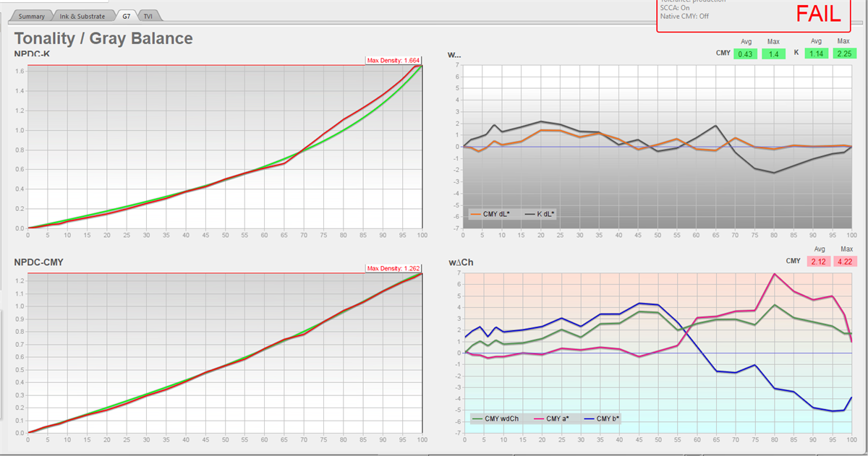Image resolution: width=868 pixels, height=456 pixels.
Task: Click the CMY average value 0.43
Action: (745, 54)
